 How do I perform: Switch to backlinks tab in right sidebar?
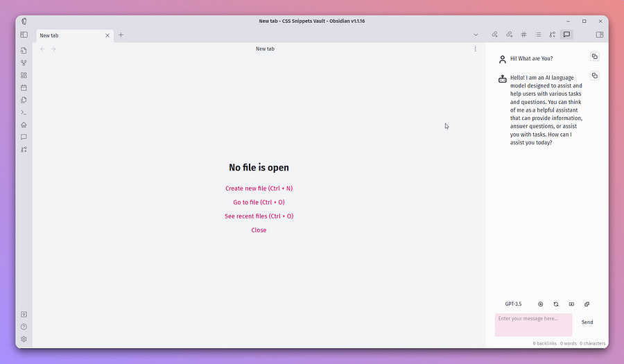(x=494, y=35)
